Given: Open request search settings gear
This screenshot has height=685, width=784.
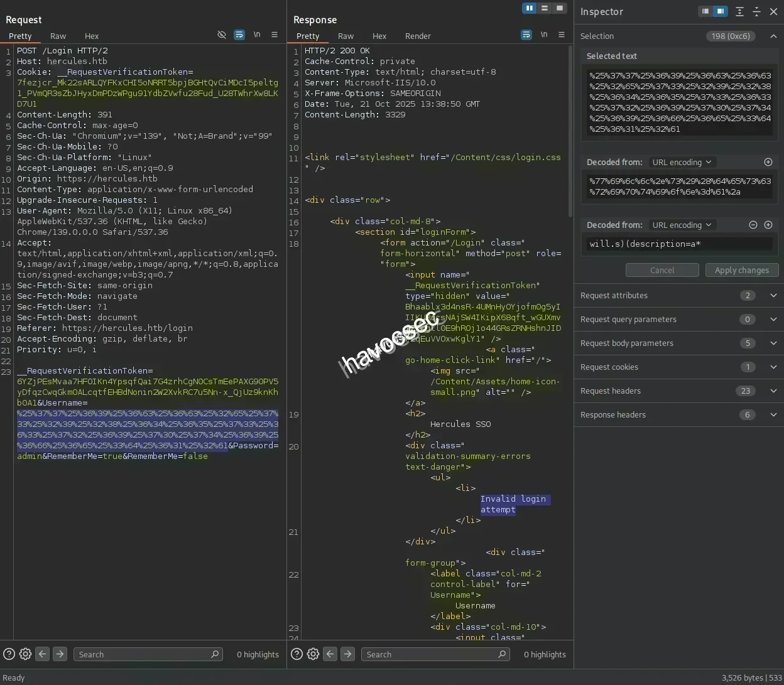Looking at the screenshot, I should [25, 654].
